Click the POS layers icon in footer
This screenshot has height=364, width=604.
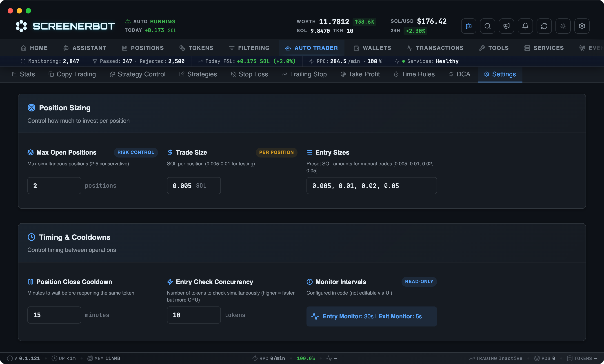coord(537,358)
